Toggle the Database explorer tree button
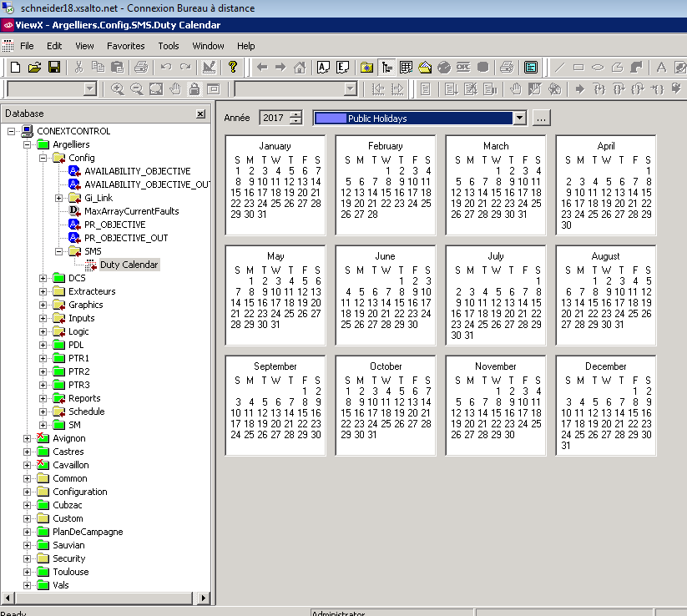 pyautogui.click(x=387, y=68)
